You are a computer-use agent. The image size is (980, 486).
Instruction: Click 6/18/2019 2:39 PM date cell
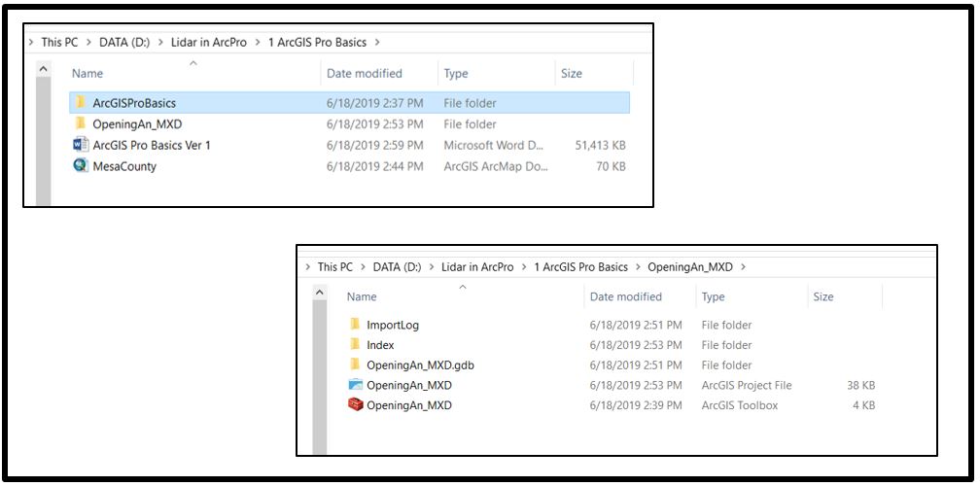[636, 405]
